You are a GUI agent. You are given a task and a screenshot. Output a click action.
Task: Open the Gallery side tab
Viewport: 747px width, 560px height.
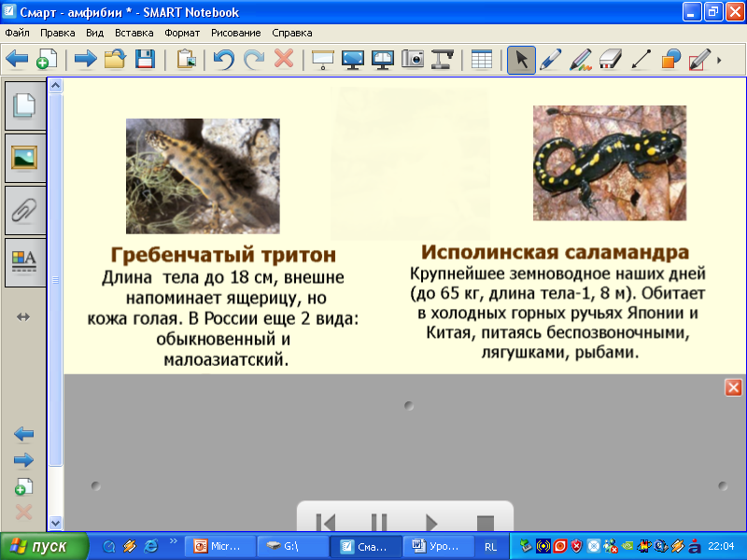pos(25,158)
